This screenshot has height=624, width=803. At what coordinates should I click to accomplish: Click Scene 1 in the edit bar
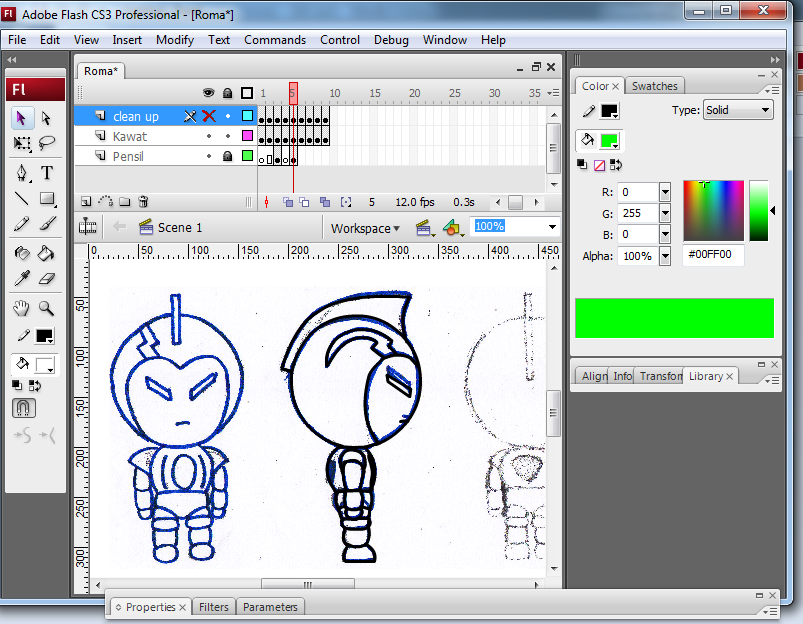tap(181, 227)
